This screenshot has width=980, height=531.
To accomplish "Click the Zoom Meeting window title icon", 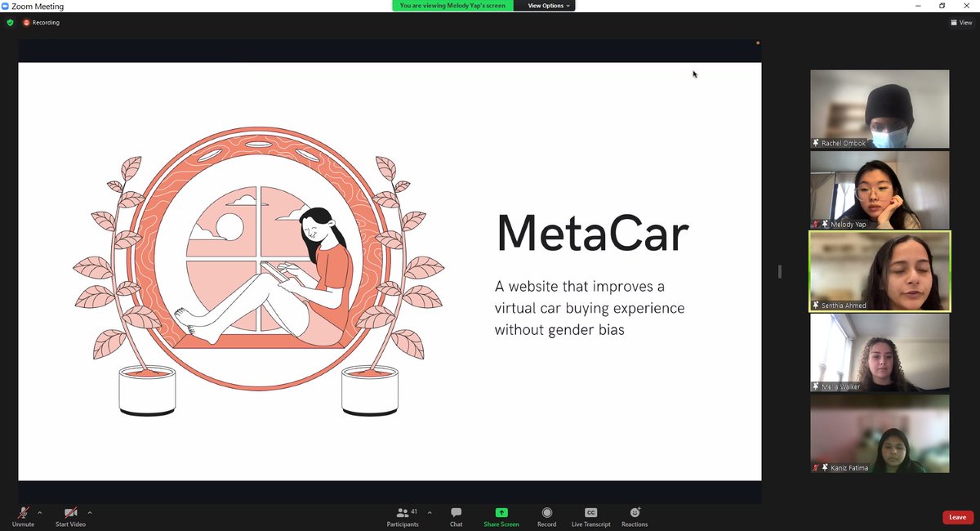I will click(6, 6).
